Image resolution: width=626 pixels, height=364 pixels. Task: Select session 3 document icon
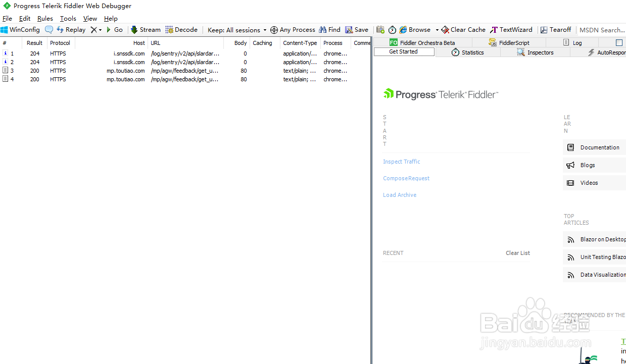tap(6, 70)
